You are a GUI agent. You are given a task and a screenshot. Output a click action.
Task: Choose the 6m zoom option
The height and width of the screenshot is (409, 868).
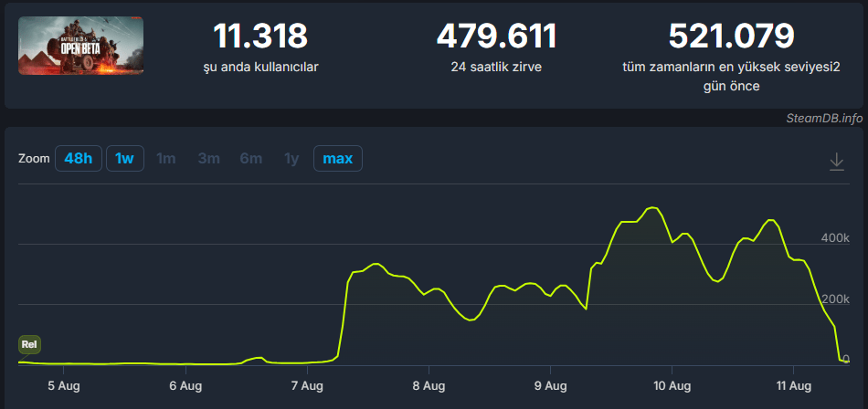(250, 159)
